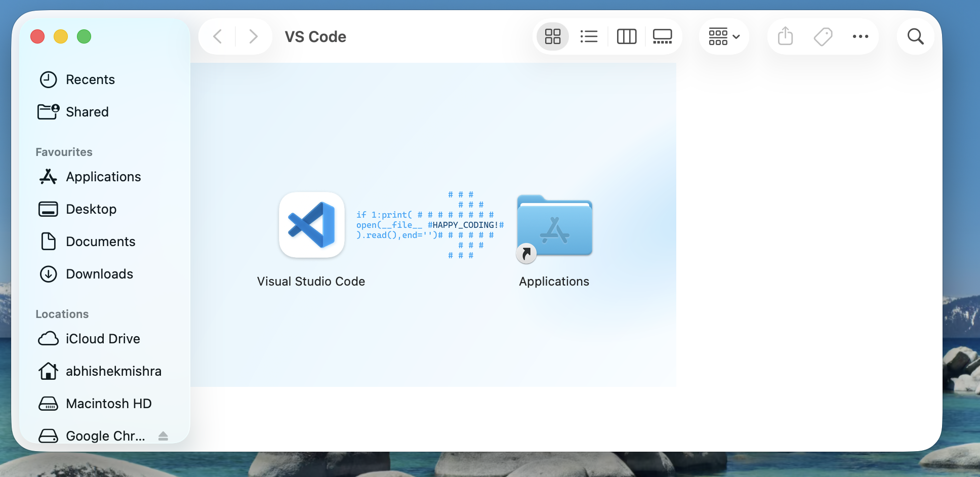Screen dimensions: 980x477
Task: Open the Visual Studio Code app icon
Action: coord(311,225)
